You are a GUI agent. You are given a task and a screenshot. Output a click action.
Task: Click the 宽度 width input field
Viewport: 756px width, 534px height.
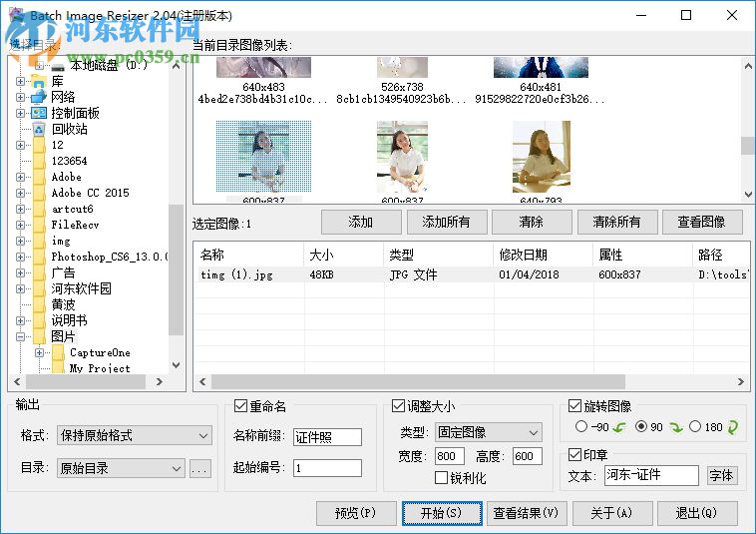[450, 456]
